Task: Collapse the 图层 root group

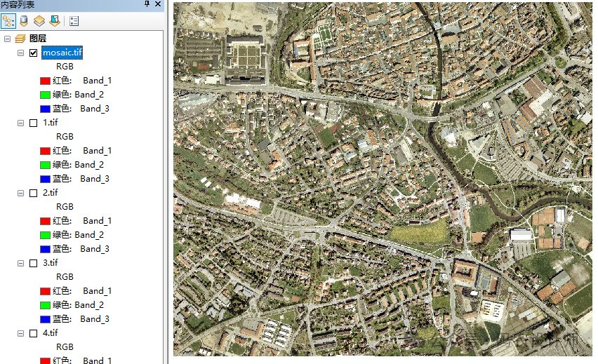Action: (7, 39)
